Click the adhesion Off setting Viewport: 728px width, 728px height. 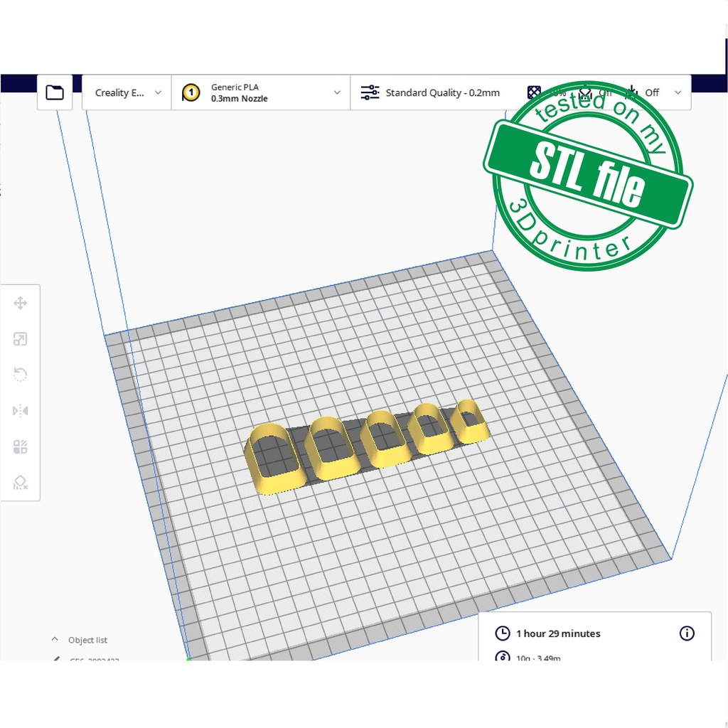pos(651,92)
